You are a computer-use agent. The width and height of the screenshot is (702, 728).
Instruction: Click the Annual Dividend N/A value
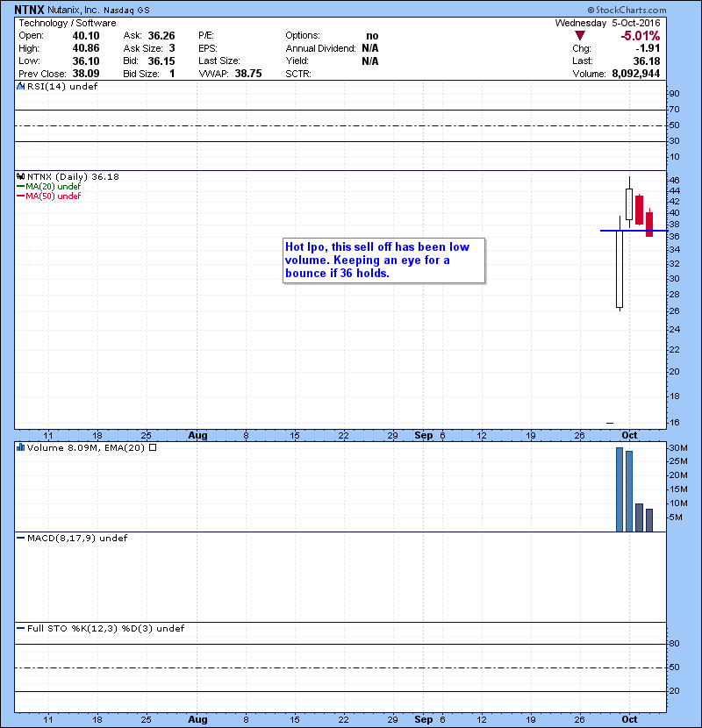click(369, 48)
